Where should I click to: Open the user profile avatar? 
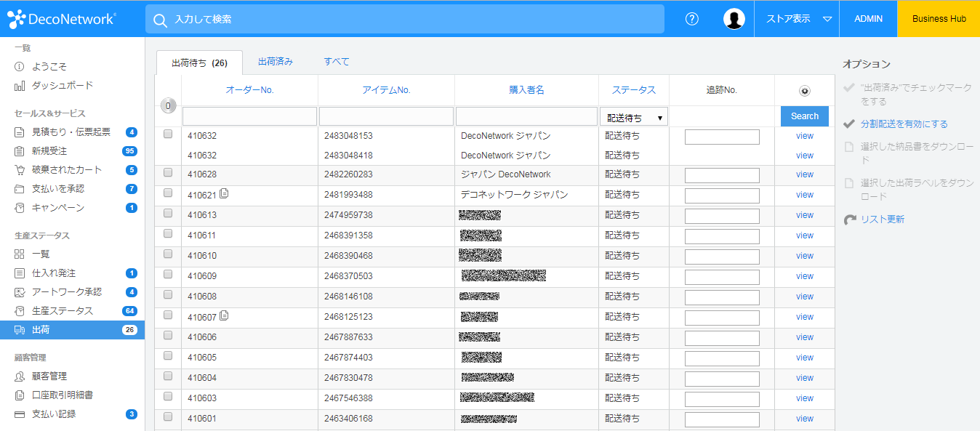click(734, 19)
